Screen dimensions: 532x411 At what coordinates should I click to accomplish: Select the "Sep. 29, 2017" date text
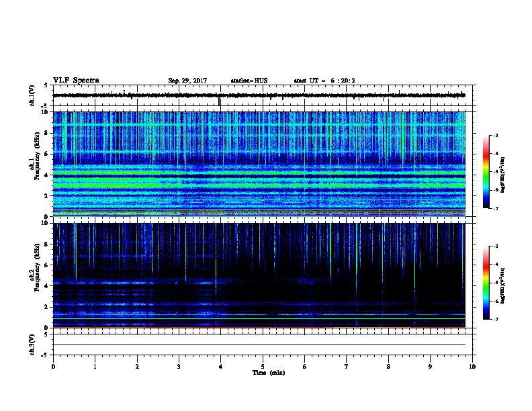[x=187, y=81]
